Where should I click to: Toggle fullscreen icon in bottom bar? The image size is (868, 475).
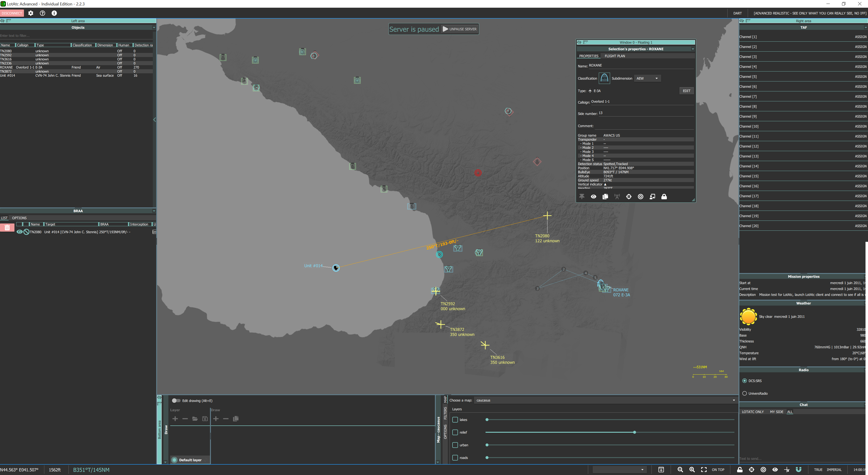(704, 470)
